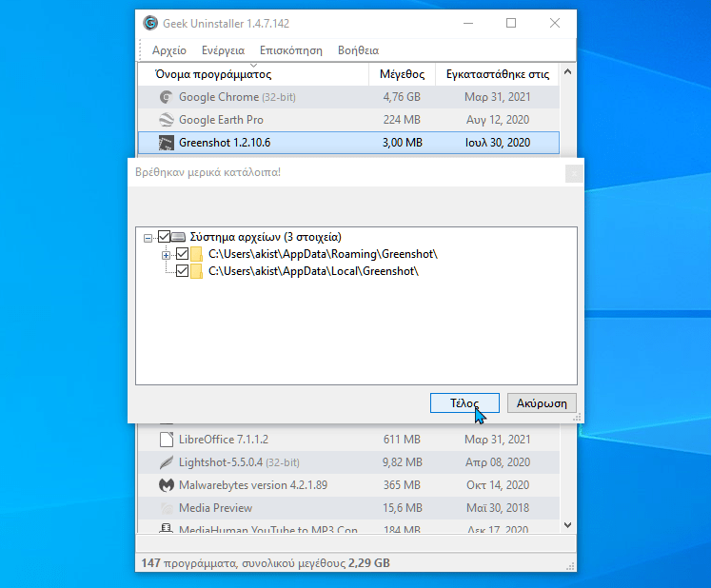Click the 611 MB size cell
Screen dimensions: 711x588
click(x=402, y=440)
